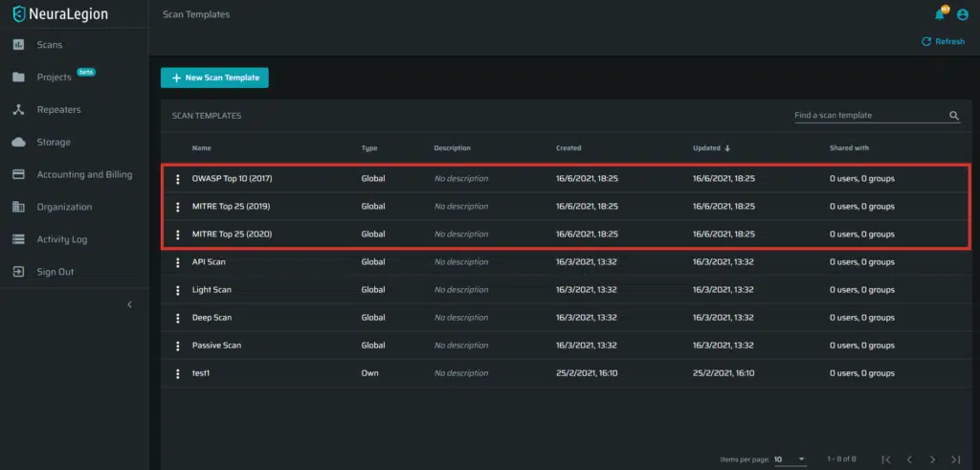Click the Own type cell for test1
This screenshot has width=980, height=470.
tap(369, 373)
